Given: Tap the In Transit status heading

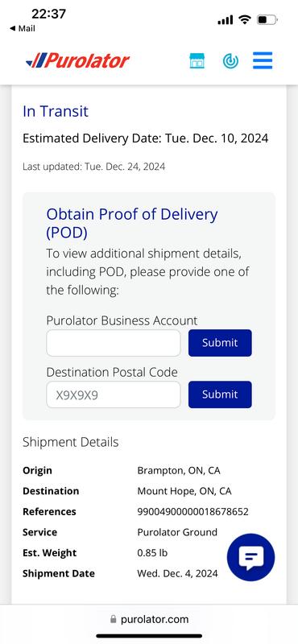Looking at the screenshot, I should [x=56, y=111].
